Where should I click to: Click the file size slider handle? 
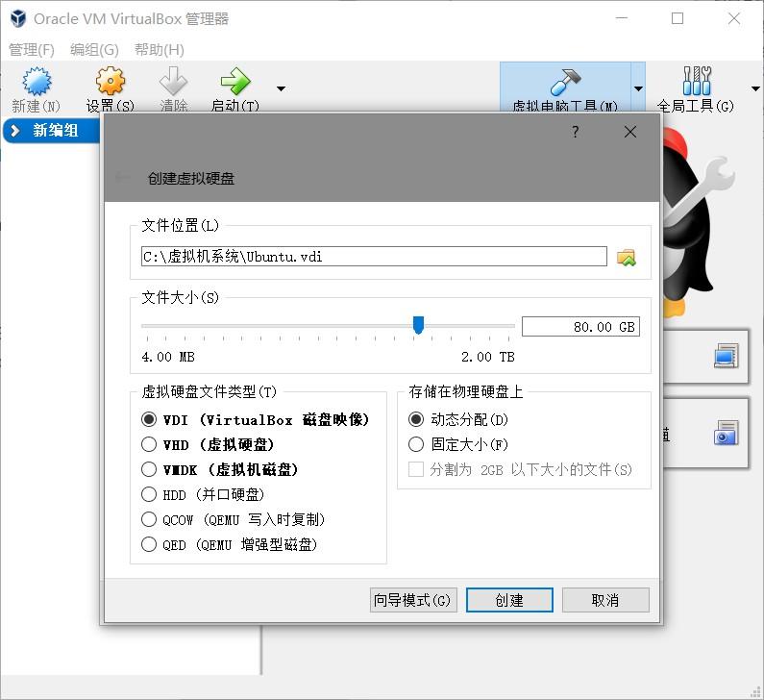418,325
